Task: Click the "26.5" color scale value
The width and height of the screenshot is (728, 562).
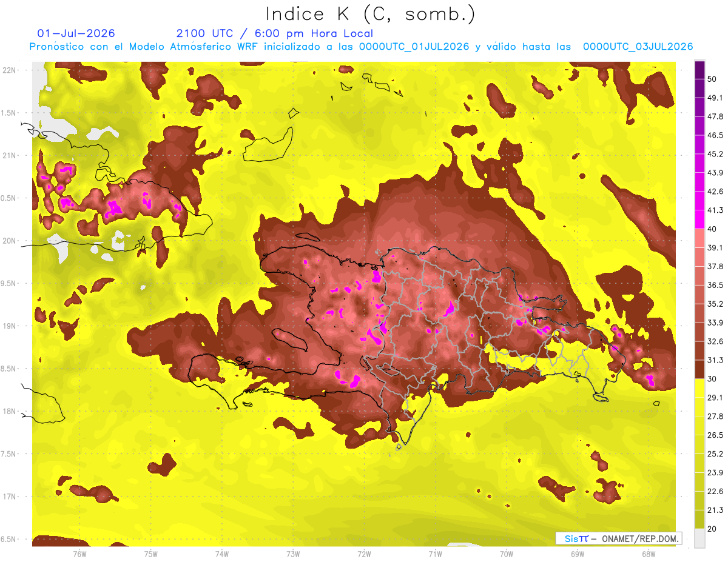Action: point(716,435)
